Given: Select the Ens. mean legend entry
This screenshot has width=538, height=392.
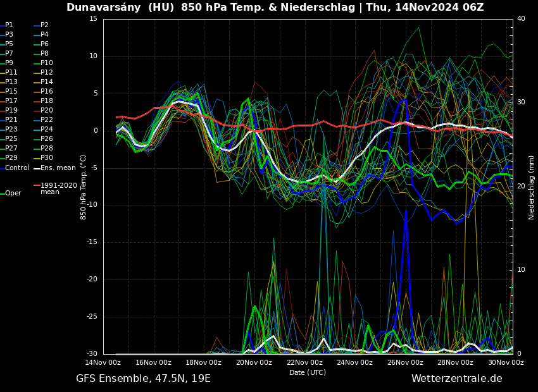Looking at the screenshot, I should tap(58, 168).
